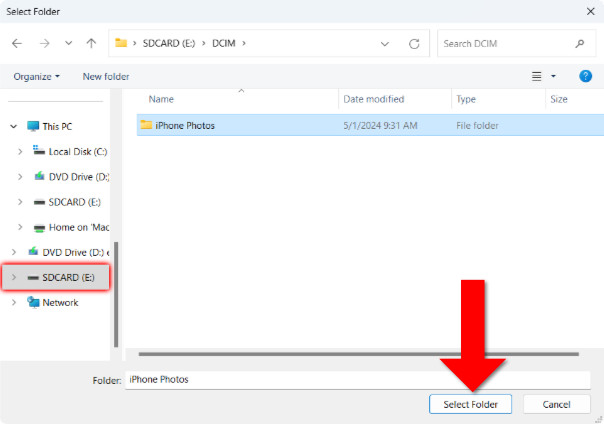
Task: Select the iPhone Photos folder row
Action: coord(370,125)
